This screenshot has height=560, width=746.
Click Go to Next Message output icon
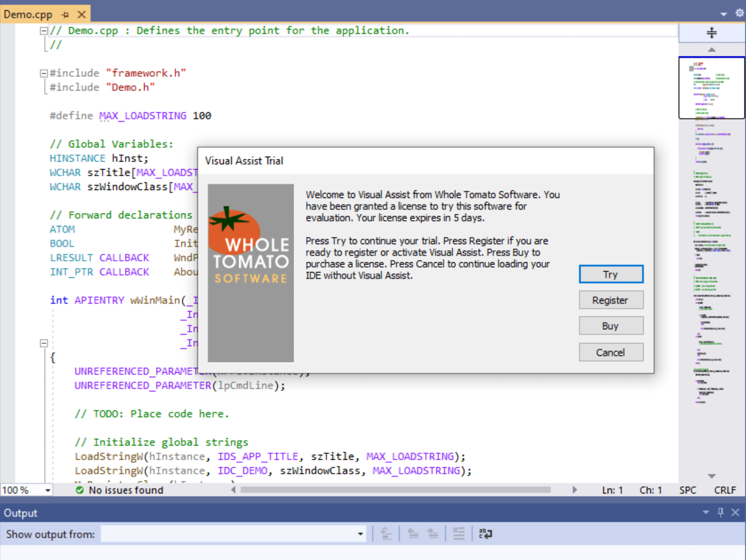tap(433, 534)
